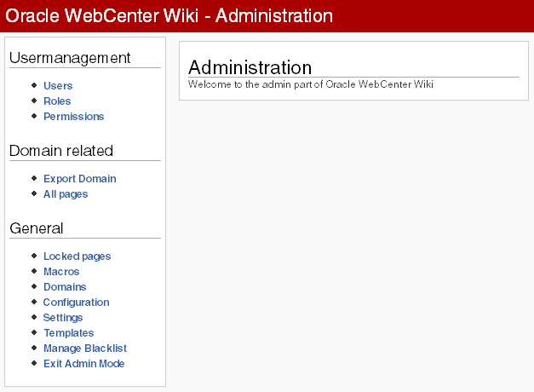Image resolution: width=534 pixels, height=392 pixels.
Task: Click Exit Admin Mode
Action: pyautogui.click(x=83, y=363)
